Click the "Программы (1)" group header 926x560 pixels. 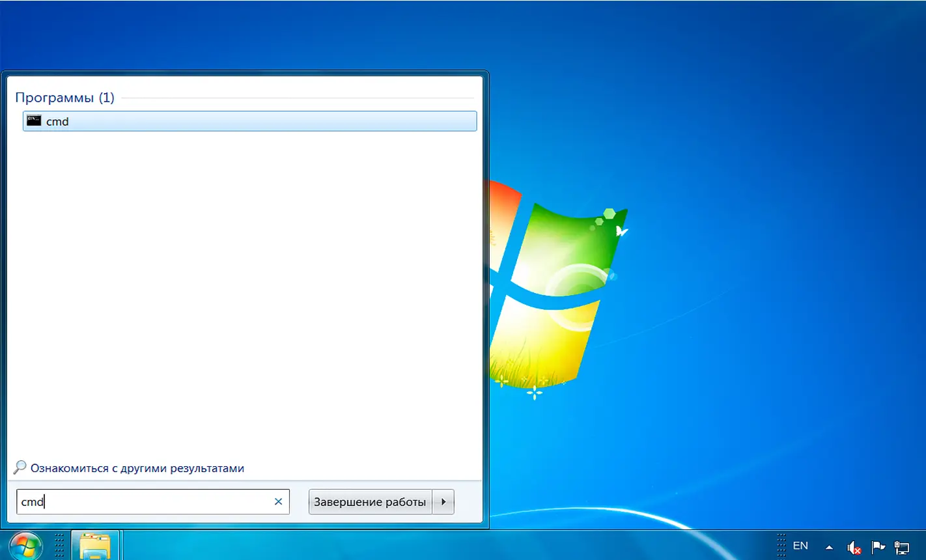pyautogui.click(x=64, y=98)
